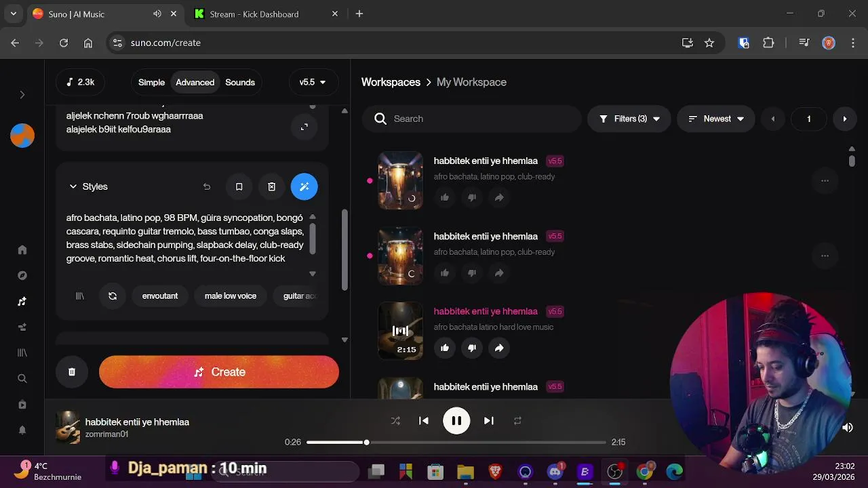Share the second habbitek song in list

click(499, 272)
